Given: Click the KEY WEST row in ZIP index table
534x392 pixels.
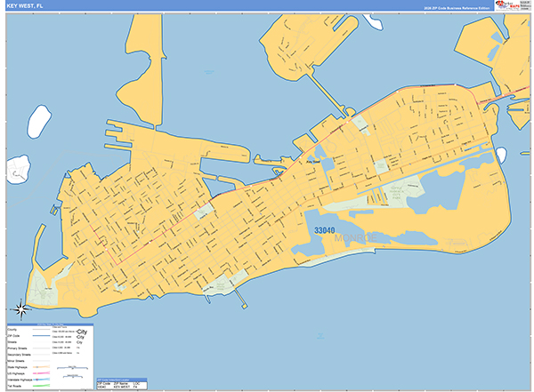Looking at the screenshot, I should (x=120, y=388).
